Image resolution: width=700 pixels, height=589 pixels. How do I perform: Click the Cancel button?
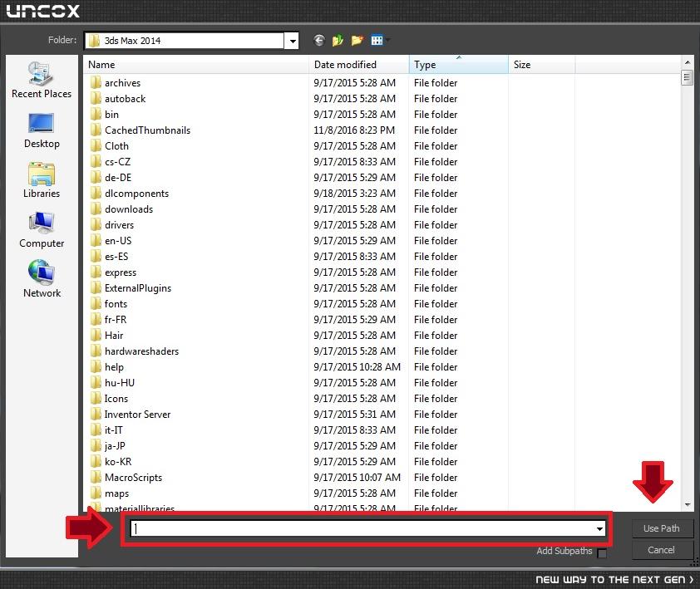[661, 550]
